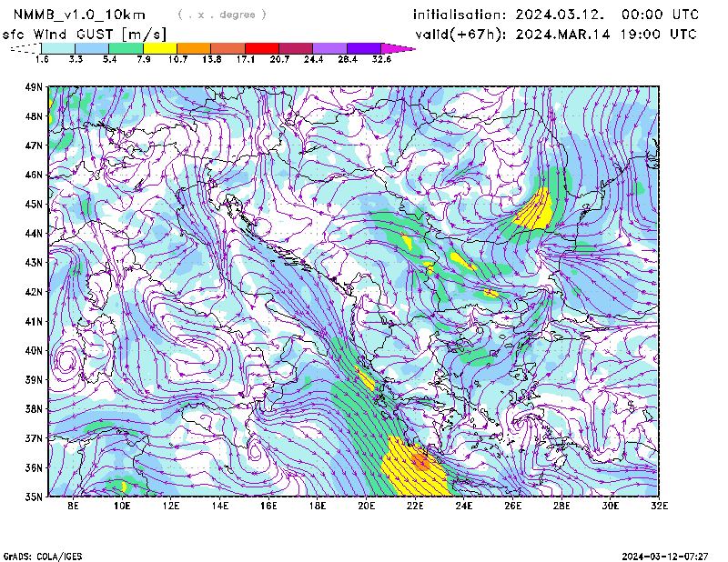Pick the bright red legend swatch
Image resolution: width=728 pixels, height=562 pixels.
tap(261, 47)
